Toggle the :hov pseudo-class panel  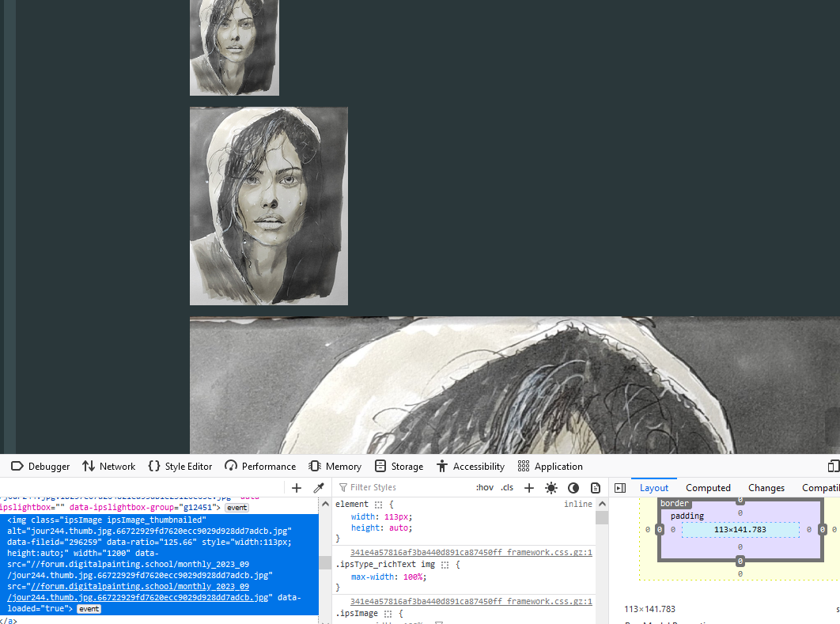(x=485, y=488)
